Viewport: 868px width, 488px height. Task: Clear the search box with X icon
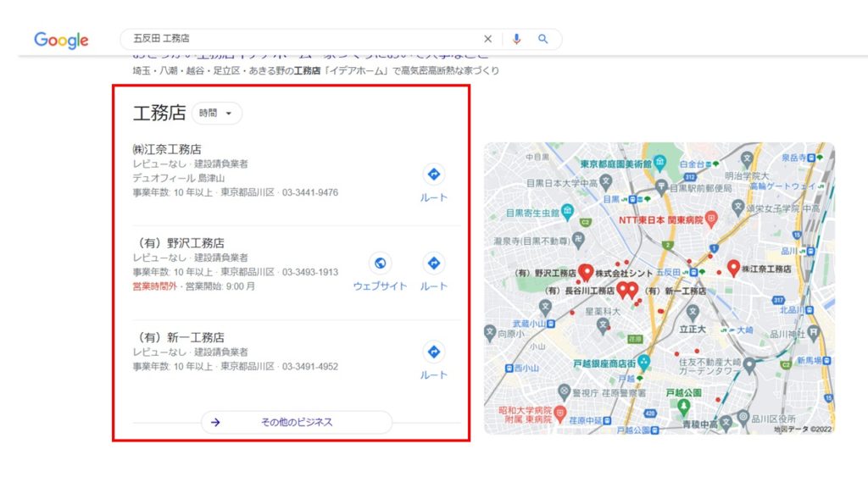[487, 39]
